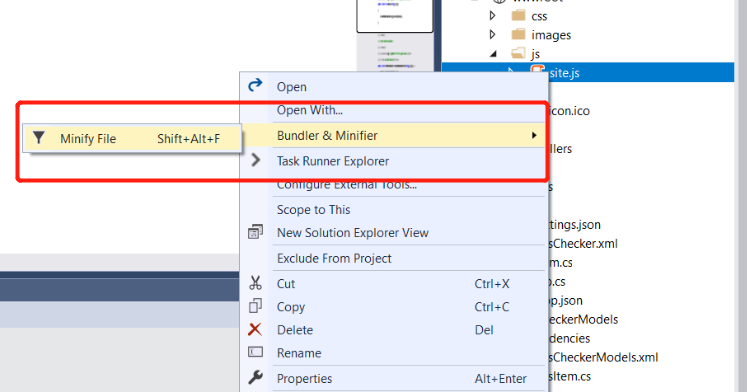Select Minify File submenu command
This screenshot has width=747, height=392.
pyautogui.click(x=132, y=139)
